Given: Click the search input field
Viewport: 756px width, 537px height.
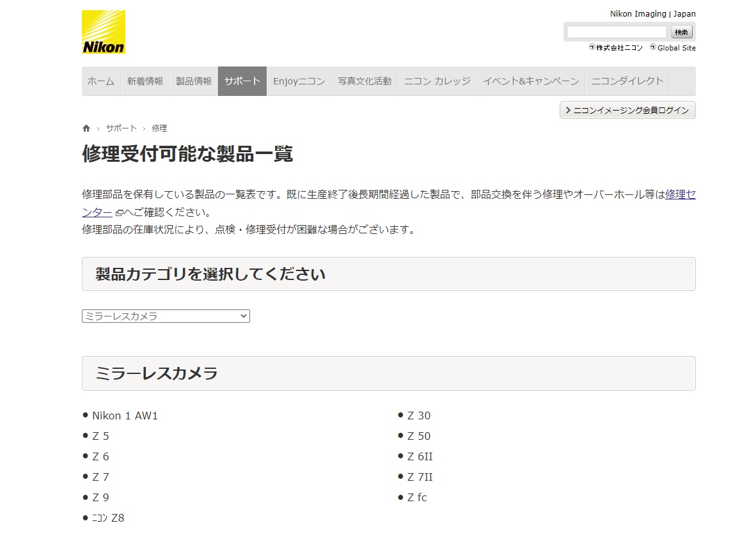Looking at the screenshot, I should [x=616, y=32].
